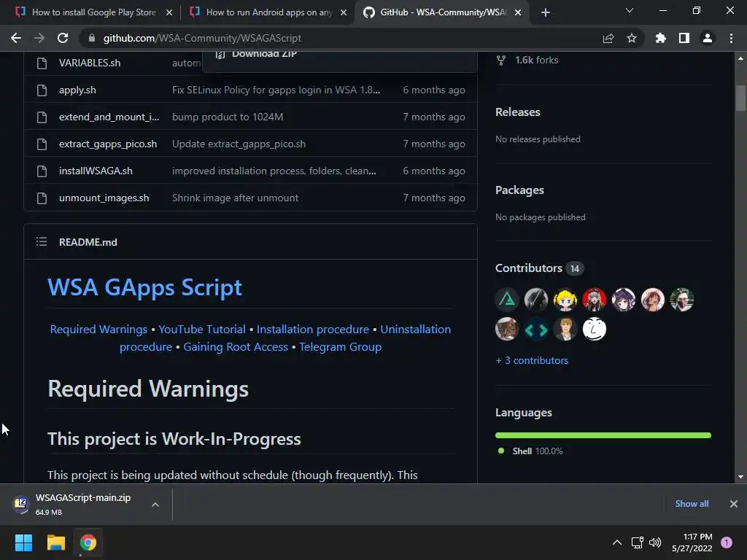Click file icon beside apply.sh
The width and height of the screenshot is (747, 560).
42,90
